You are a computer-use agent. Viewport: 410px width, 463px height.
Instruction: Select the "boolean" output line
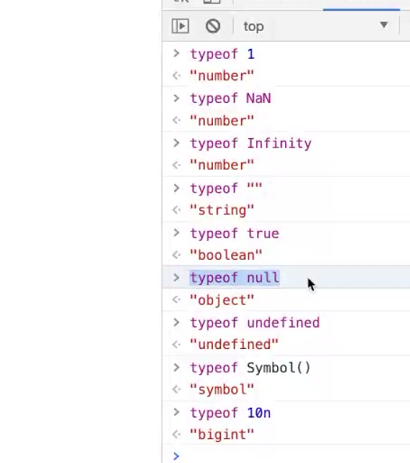[226, 255]
